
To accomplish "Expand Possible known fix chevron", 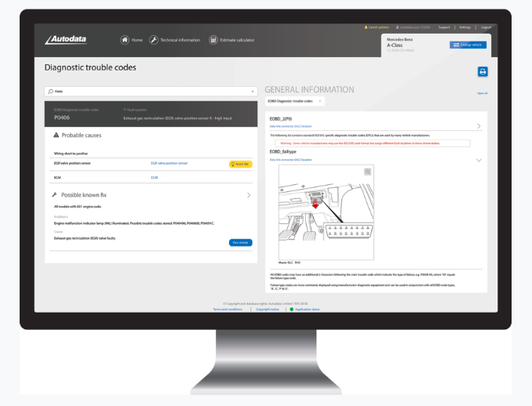I will [249, 195].
